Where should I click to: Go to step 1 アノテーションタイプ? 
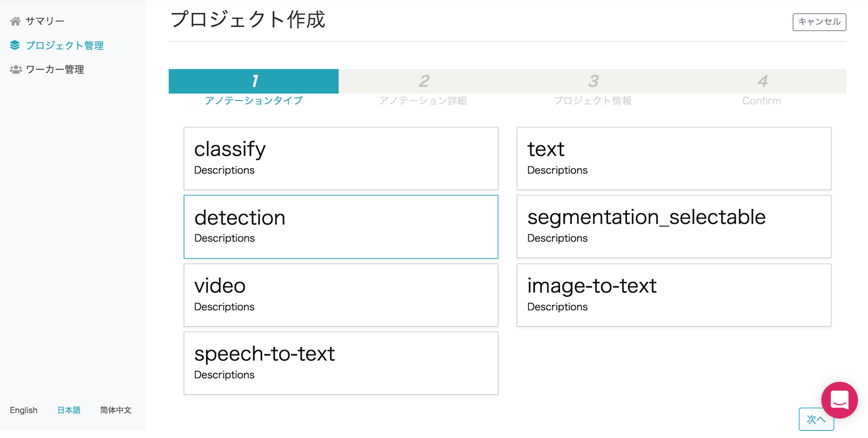[x=254, y=81]
